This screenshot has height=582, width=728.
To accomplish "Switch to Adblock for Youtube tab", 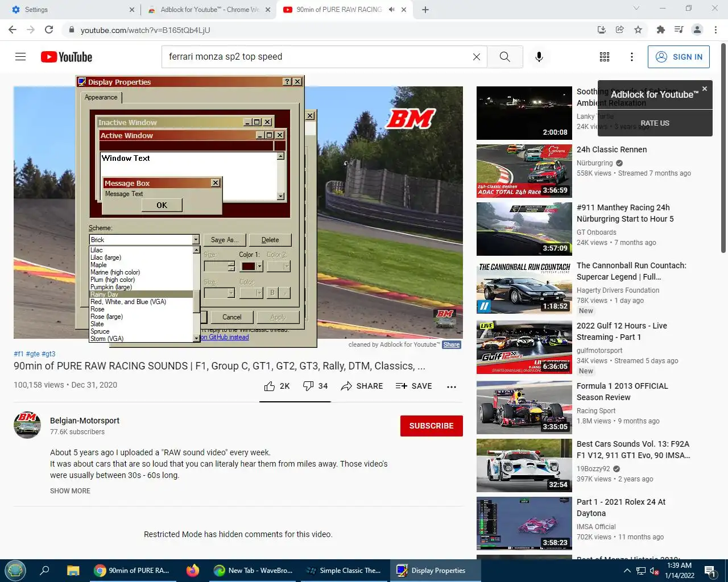I will [209, 10].
